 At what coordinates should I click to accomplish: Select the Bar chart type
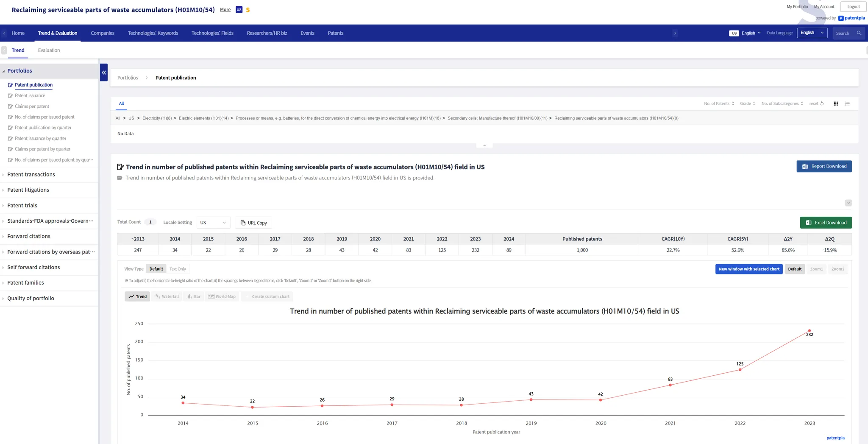pyautogui.click(x=194, y=296)
